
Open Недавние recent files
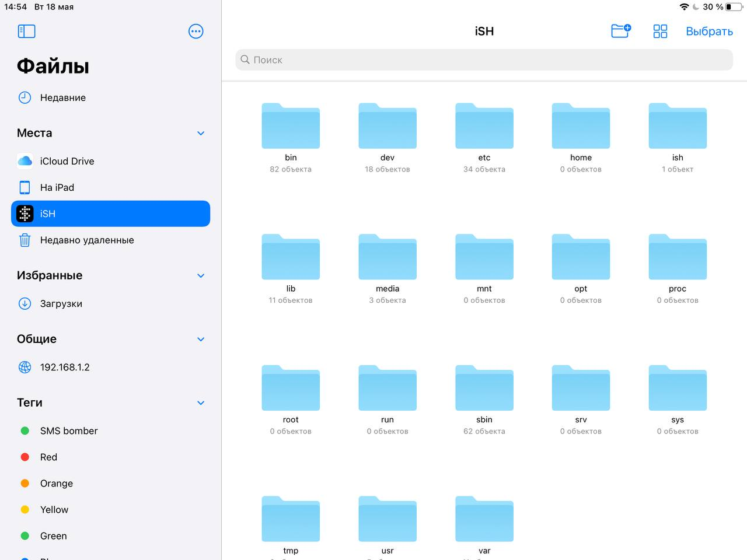62,97
